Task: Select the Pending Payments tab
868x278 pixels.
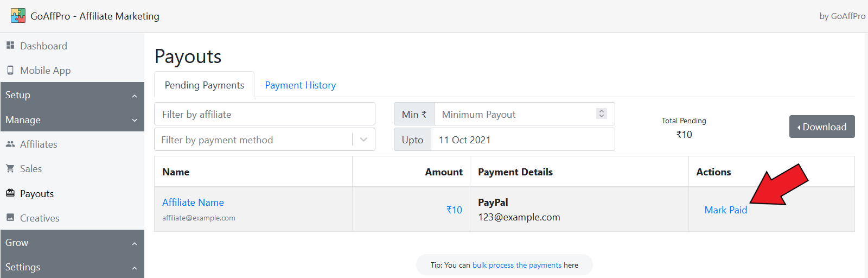Action: coord(204,85)
